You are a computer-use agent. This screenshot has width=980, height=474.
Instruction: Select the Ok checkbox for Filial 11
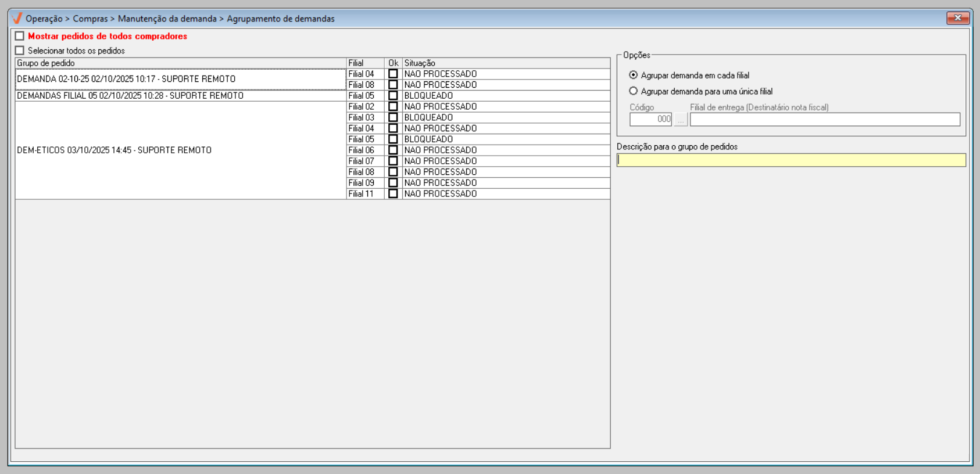(x=393, y=193)
